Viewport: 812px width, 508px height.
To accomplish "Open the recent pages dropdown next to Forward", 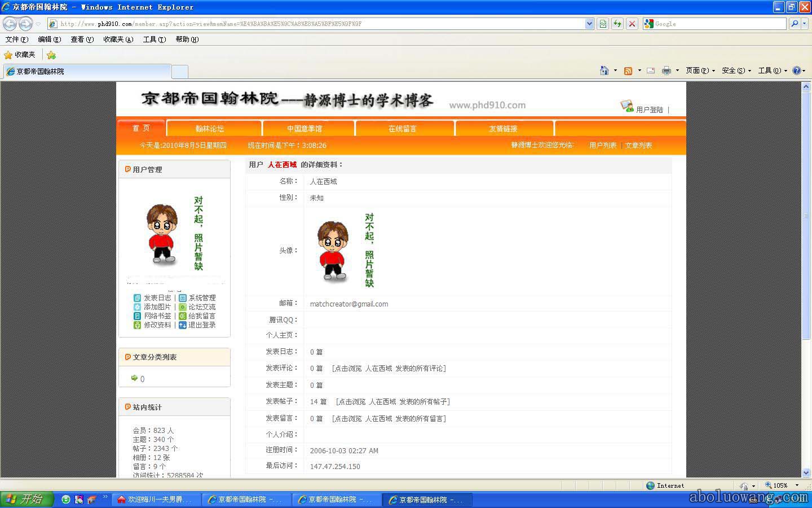I will [38, 24].
